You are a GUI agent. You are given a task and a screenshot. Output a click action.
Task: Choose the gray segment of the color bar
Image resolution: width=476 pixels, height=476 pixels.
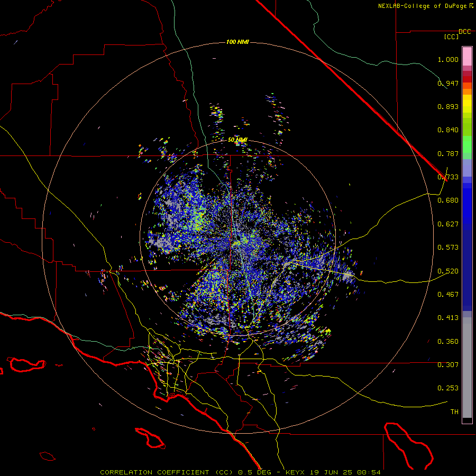467,368
